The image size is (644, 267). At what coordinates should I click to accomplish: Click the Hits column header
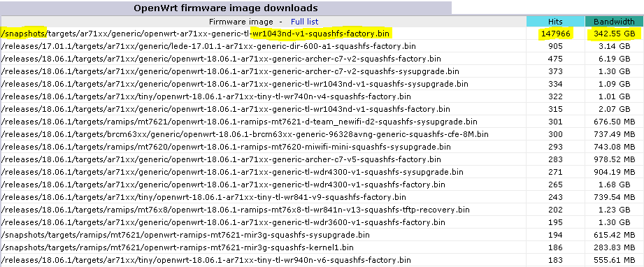[555, 22]
